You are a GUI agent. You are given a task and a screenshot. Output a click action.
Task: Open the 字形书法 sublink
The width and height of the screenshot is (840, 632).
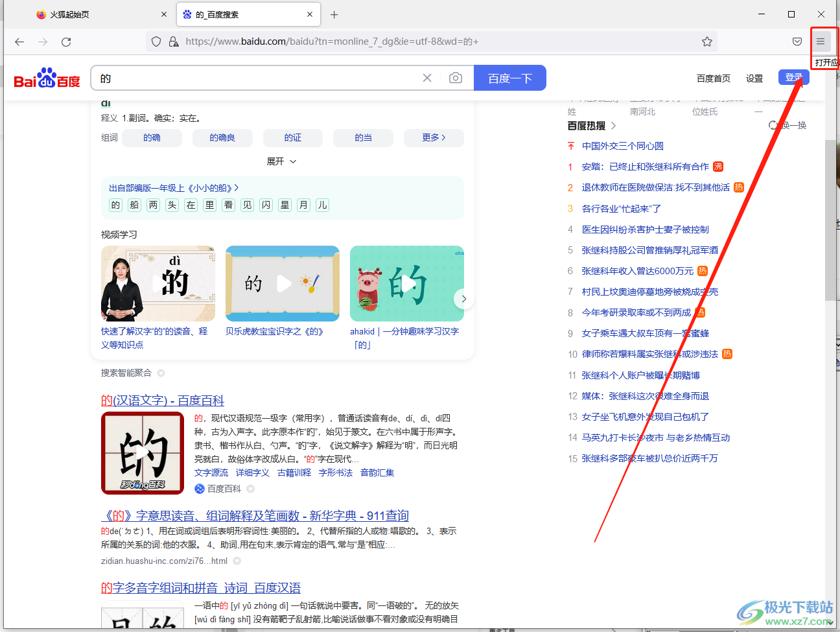click(336, 473)
